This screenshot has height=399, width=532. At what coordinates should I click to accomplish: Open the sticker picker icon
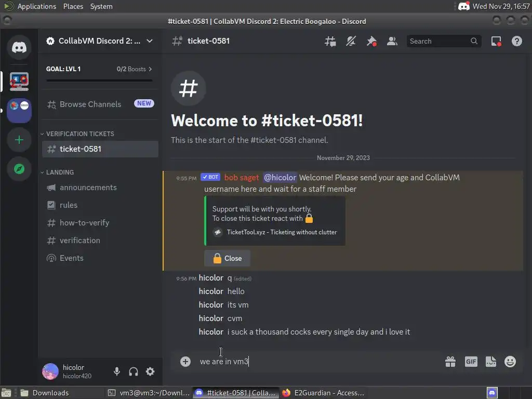490,362
